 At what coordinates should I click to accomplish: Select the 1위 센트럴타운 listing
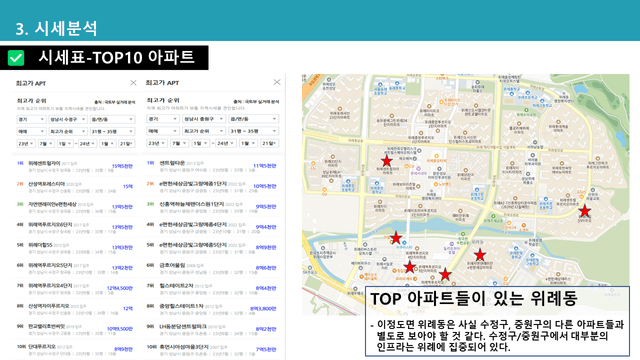tap(211, 166)
